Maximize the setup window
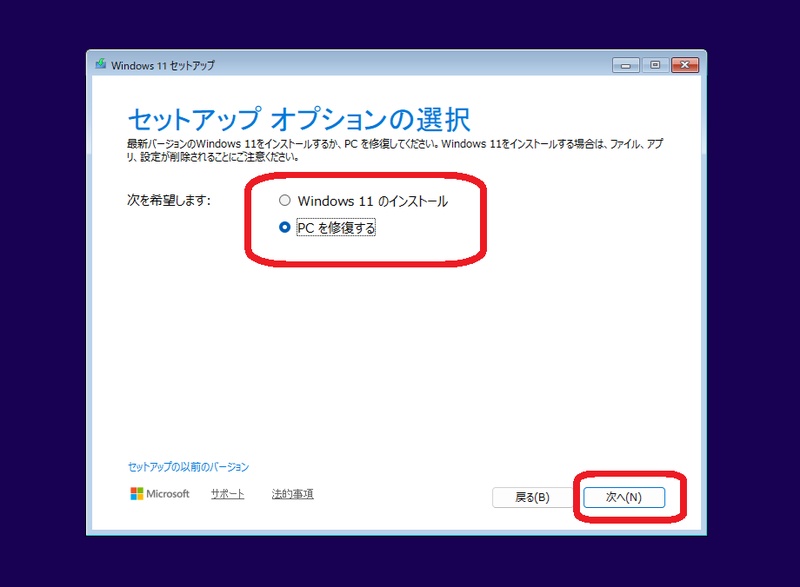 pos(655,65)
